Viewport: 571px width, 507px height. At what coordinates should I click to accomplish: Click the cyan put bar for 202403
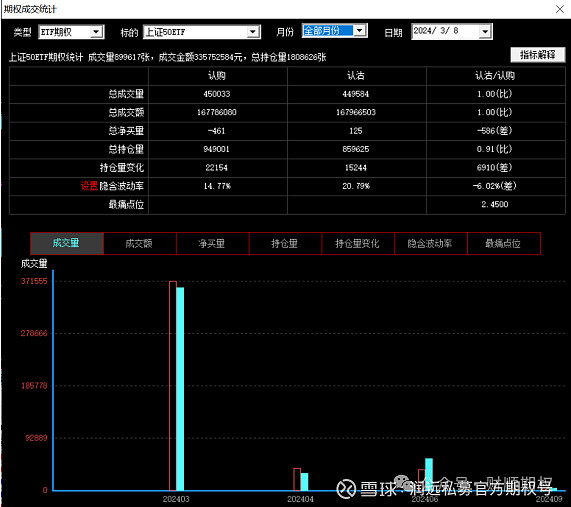tap(180, 389)
